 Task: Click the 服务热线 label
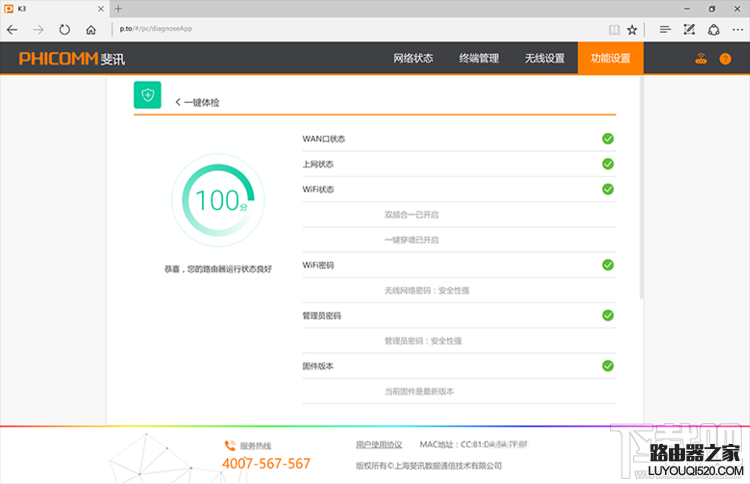255,446
